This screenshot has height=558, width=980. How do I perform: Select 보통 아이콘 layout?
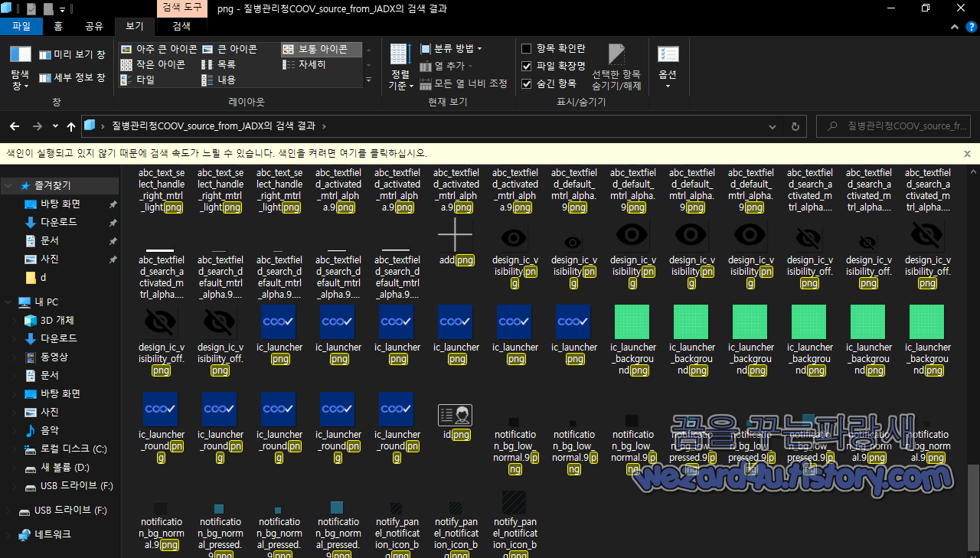(x=321, y=49)
